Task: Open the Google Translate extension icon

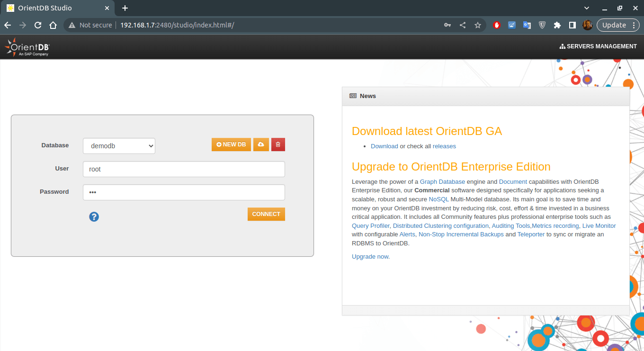Action: point(527,25)
